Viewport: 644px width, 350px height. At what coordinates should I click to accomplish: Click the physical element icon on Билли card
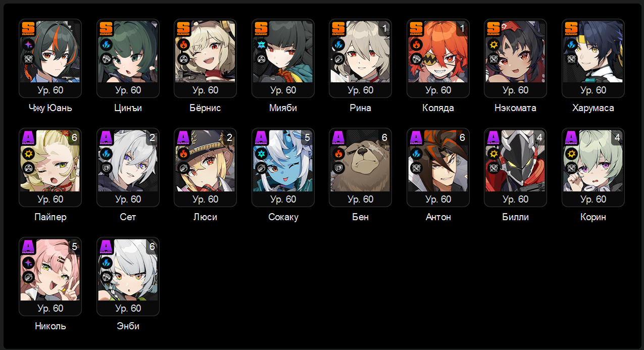point(494,153)
